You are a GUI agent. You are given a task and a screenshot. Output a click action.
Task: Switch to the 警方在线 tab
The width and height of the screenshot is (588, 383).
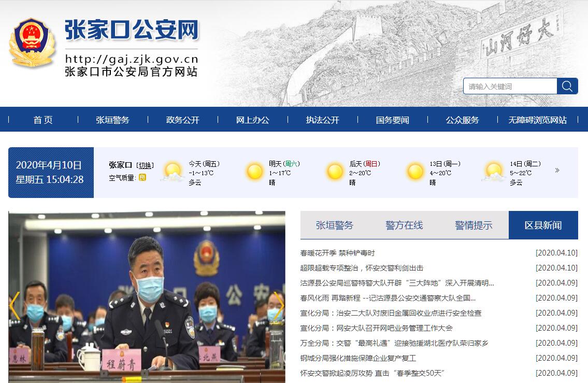point(404,225)
